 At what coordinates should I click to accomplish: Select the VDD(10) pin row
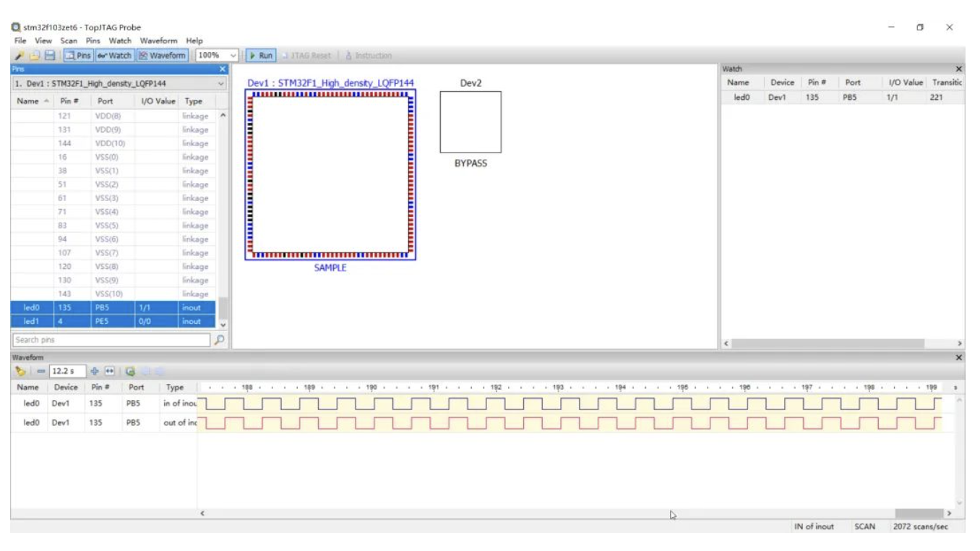[x=113, y=143]
